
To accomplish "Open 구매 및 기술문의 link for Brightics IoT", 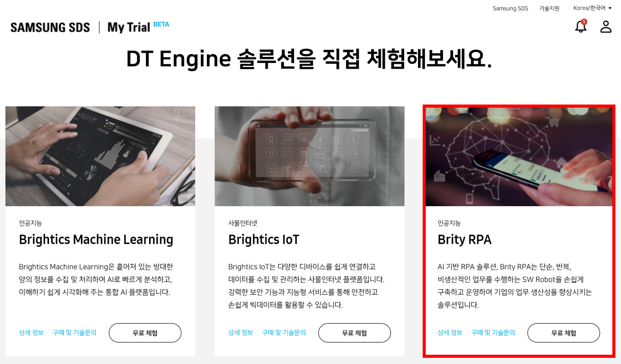I will tap(284, 332).
